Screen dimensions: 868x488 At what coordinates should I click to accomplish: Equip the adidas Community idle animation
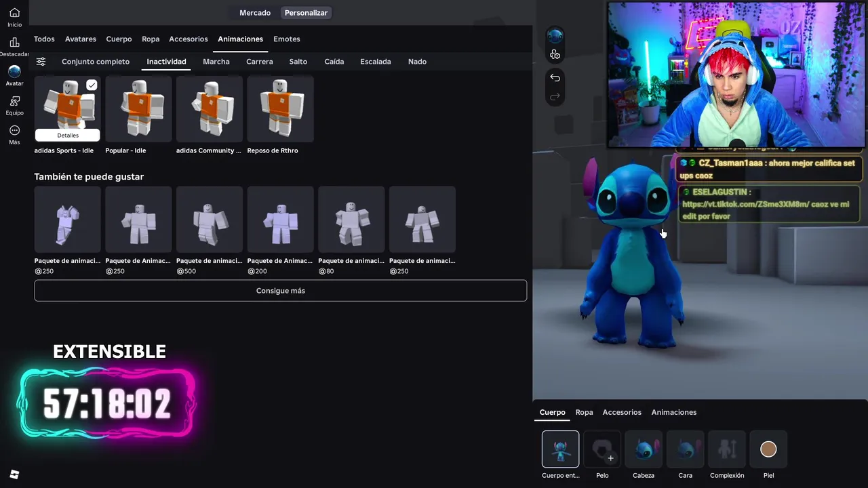tap(210, 108)
